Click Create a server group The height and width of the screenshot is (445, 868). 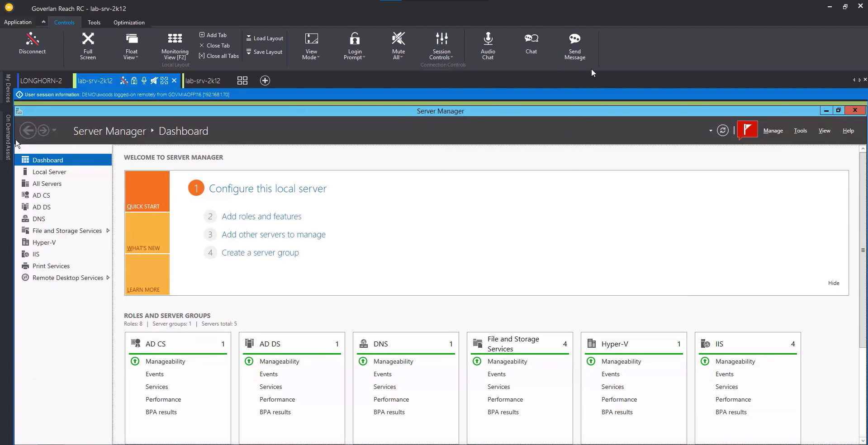click(260, 253)
